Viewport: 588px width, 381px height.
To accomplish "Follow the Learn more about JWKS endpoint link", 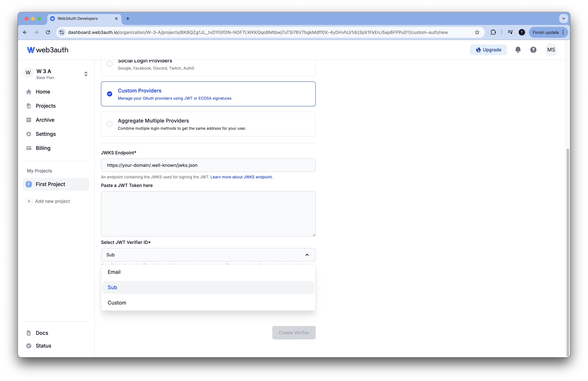I will [241, 177].
